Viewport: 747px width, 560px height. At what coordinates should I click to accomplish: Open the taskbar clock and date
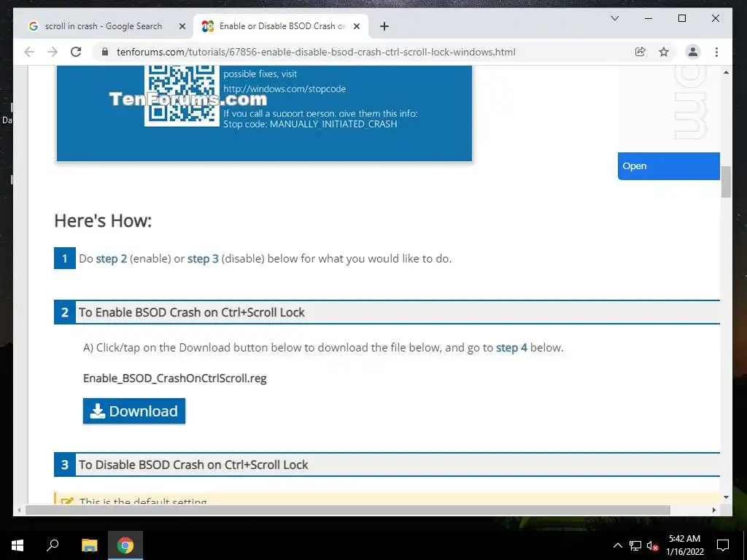point(684,545)
